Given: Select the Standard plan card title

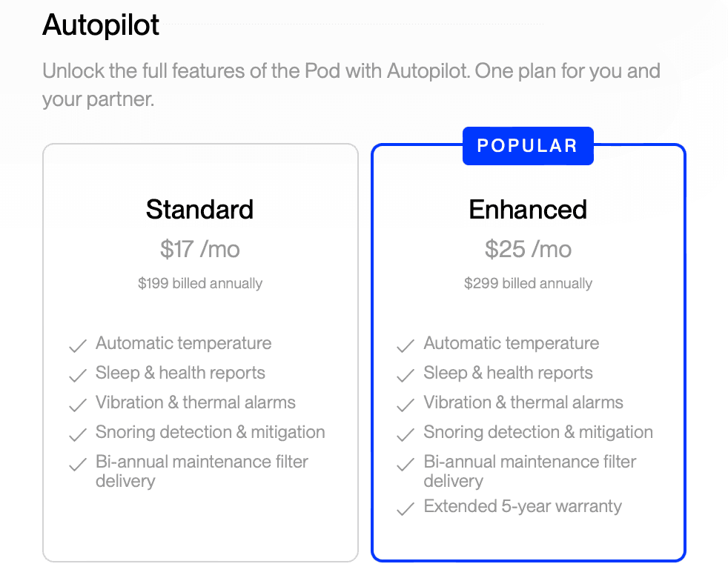Looking at the screenshot, I should click(x=199, y=210).
